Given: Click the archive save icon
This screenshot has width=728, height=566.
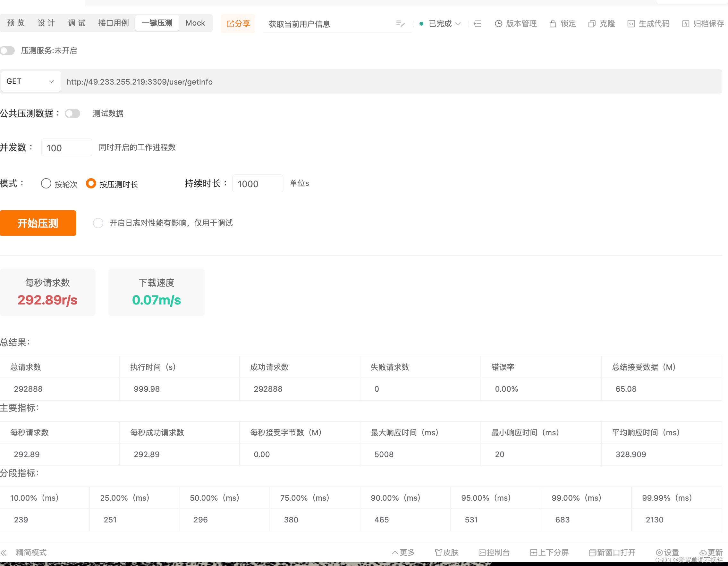Looking at the screenshot, I should coord(685,24).
